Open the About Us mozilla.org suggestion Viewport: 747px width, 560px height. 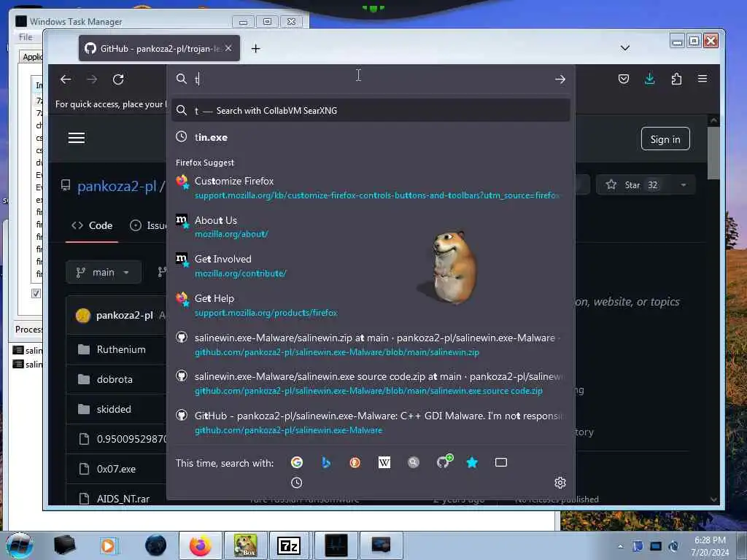pyautogui.click(x=371, y=227)
